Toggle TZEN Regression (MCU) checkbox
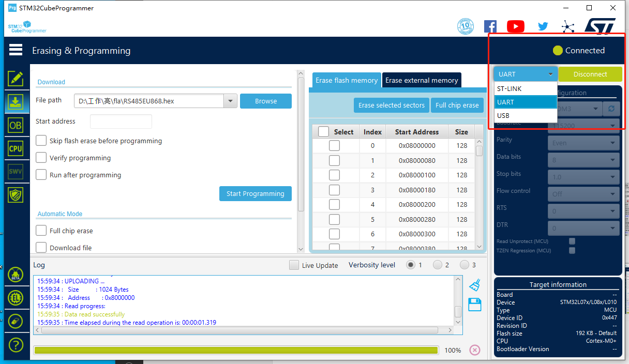 [x=572, y=250]
